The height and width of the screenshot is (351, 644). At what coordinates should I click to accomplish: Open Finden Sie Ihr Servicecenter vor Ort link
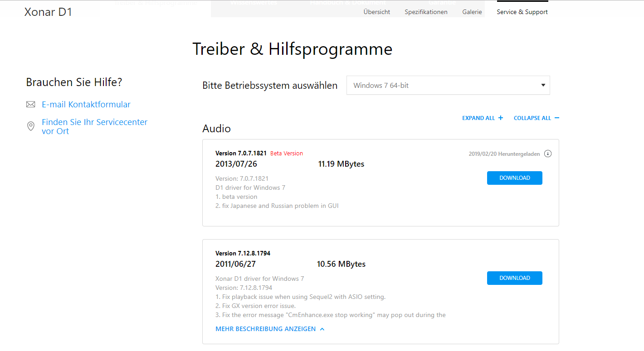click(94, 127)
